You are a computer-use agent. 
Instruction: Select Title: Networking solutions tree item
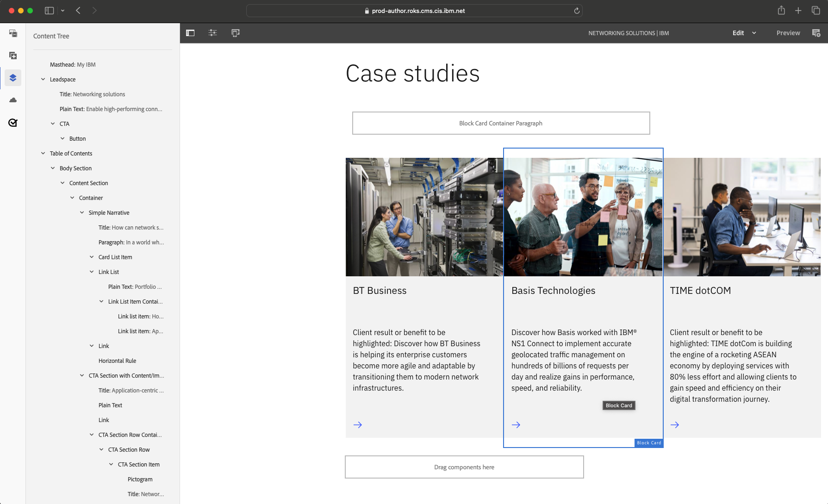click(x=92, y=94)
